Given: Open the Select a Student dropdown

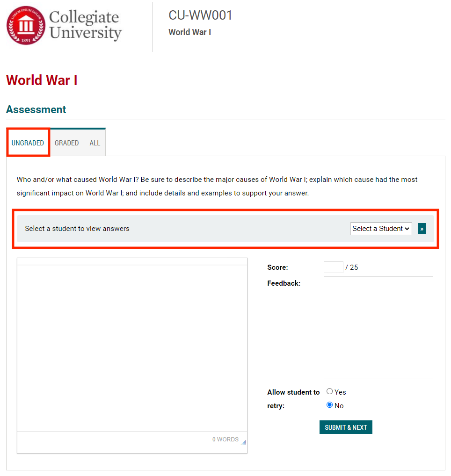Looking at the screenshot, I should 381,229.
